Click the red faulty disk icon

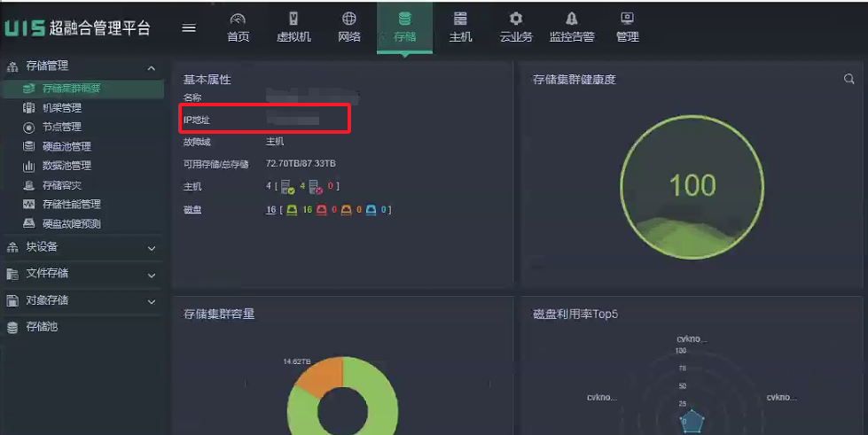coord(322,210)
